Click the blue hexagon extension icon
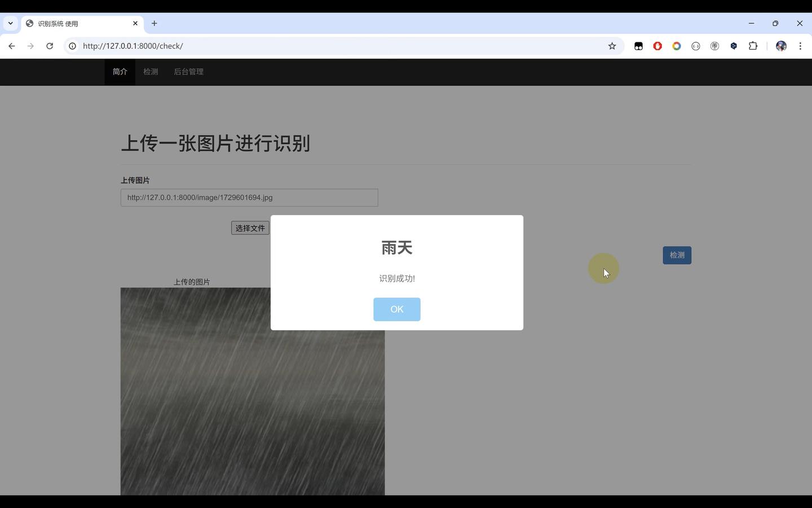Viewport: 812px width, 508px height. point(734,46)
